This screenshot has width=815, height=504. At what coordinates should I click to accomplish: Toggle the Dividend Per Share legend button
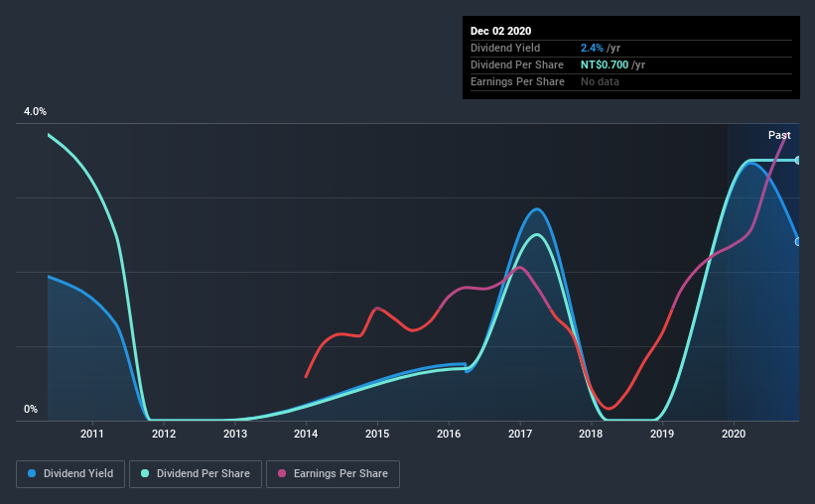[196, 474]
